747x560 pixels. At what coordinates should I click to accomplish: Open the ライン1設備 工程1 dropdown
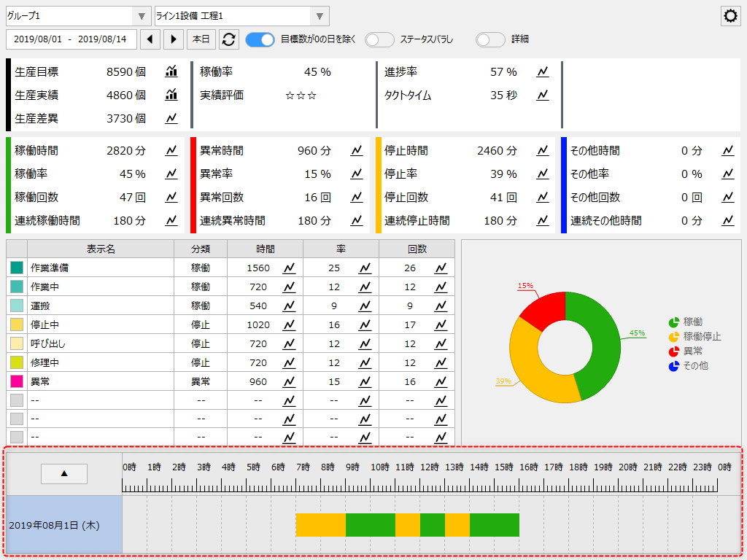click(x=318, y=15)
